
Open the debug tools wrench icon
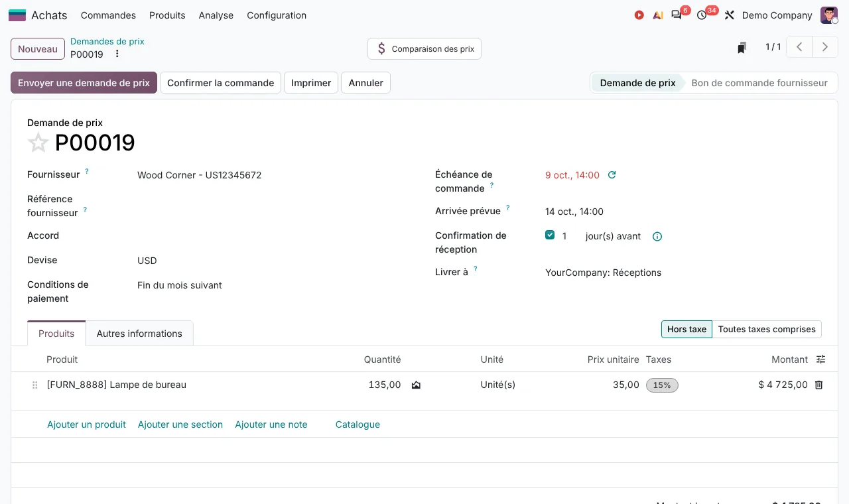[x=730, y=15]
